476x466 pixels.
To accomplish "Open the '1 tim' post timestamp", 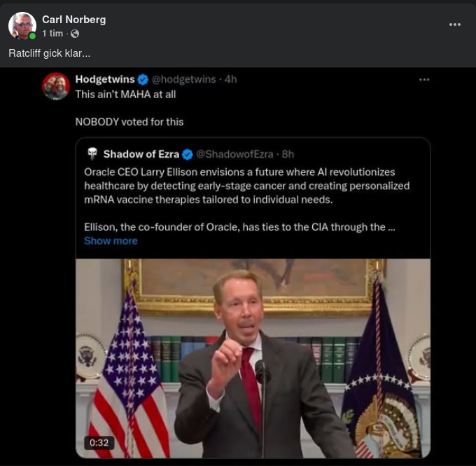I will (52, 34).
